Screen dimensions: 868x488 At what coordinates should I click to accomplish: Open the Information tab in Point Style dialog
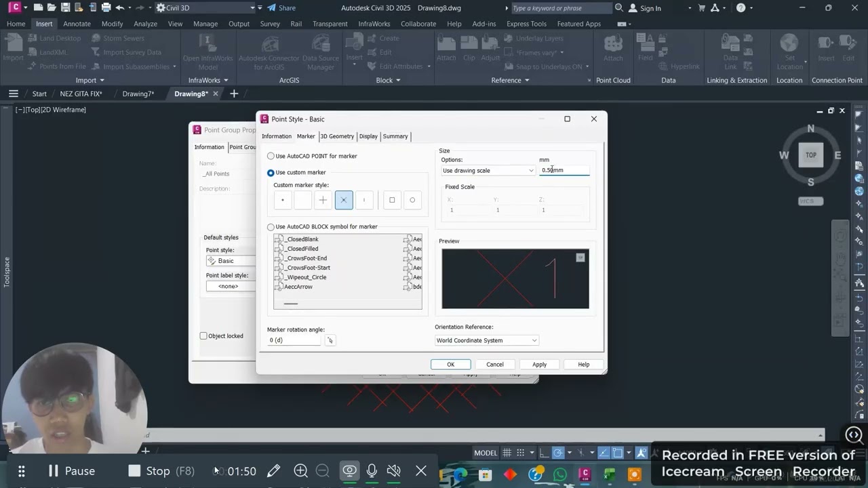pos(277,136)
